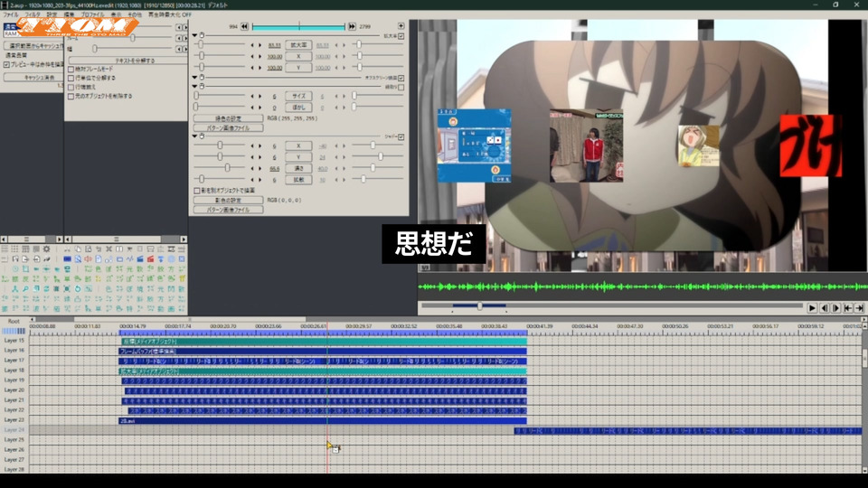Screen dimensions: 868x488
Task: Open the フィルタ menu
Action: 33,15
